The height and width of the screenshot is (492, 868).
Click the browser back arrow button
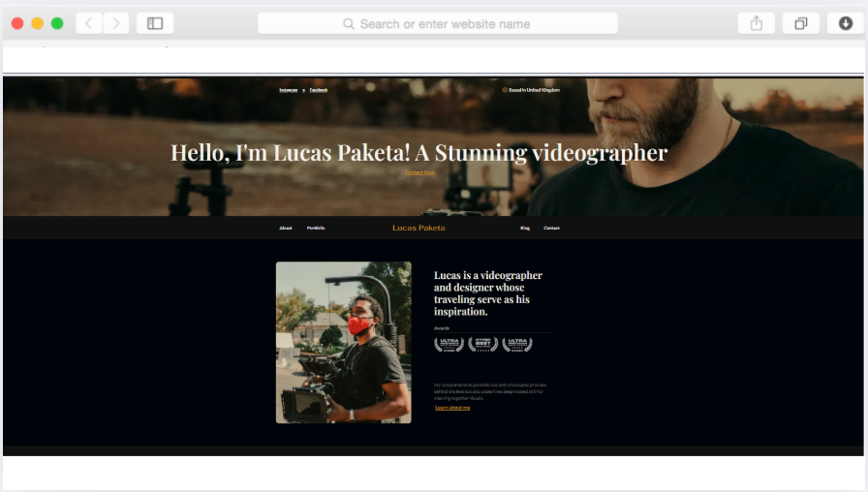point(89,23)
